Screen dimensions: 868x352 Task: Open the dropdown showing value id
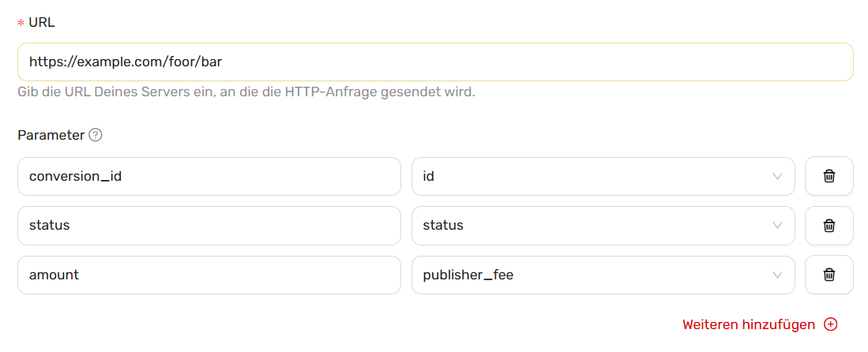[x=603, y=176]
